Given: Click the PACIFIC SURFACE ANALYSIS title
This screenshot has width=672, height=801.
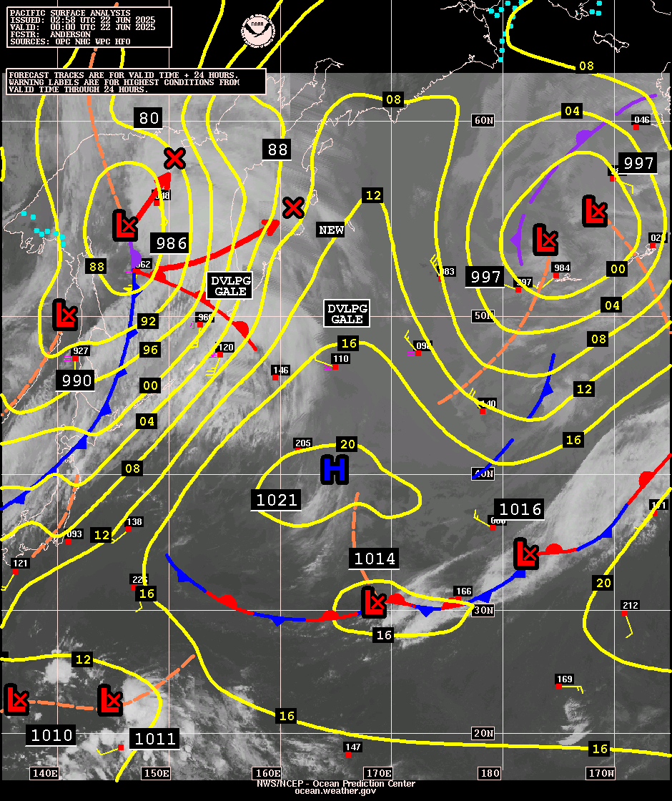Looking at the screenshot, I should point(70,13).
